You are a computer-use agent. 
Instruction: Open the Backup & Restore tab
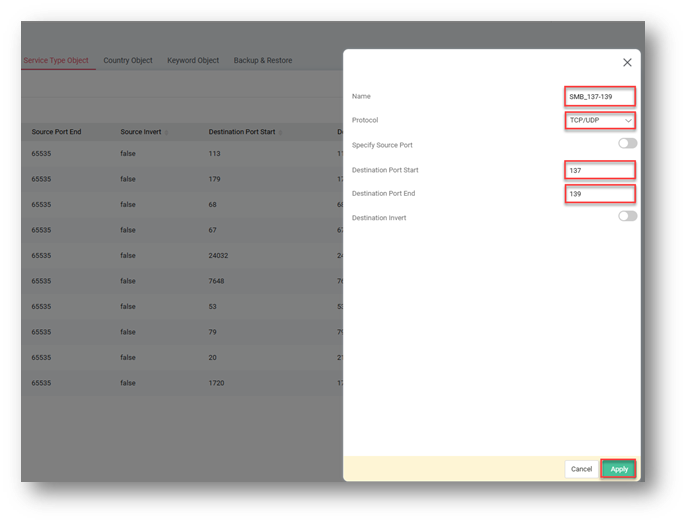263,60
